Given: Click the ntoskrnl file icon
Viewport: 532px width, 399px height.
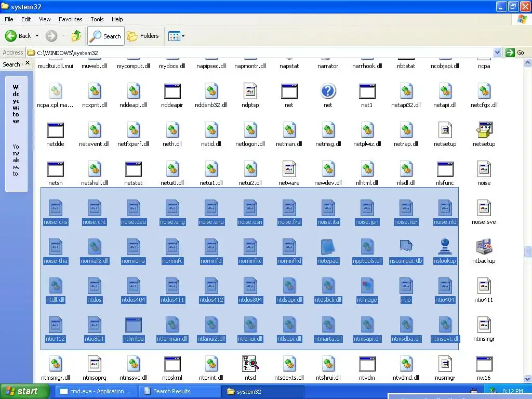Looking at the screenshot, I should (x=172, y=364).
